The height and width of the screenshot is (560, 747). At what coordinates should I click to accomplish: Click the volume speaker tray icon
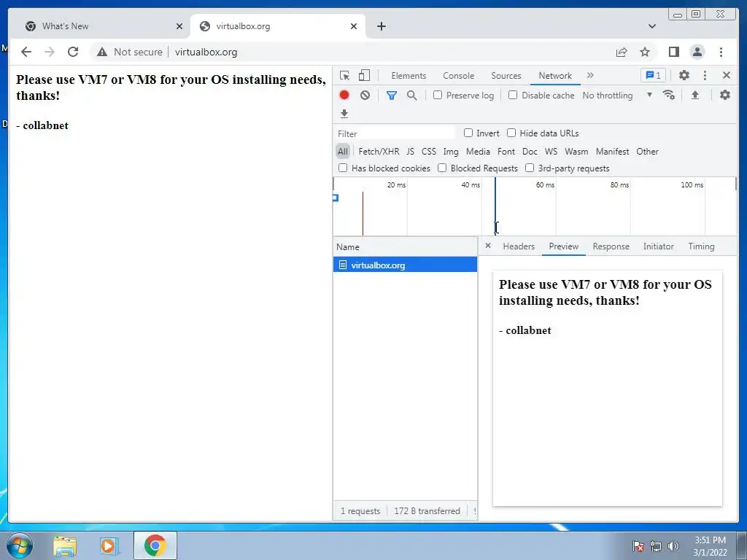673,546
